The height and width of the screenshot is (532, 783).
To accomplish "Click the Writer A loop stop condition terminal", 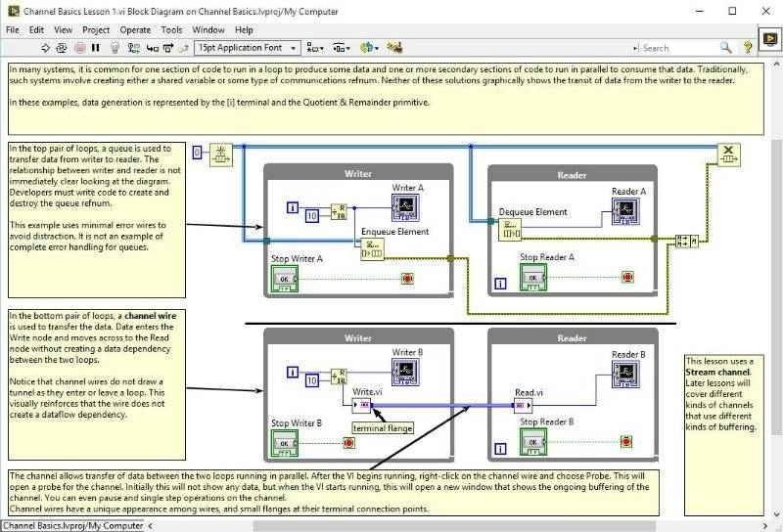I will coord(407,279).
